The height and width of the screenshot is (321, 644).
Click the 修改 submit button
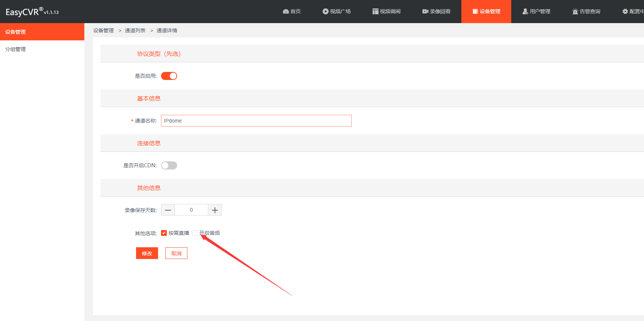point(147,253)
